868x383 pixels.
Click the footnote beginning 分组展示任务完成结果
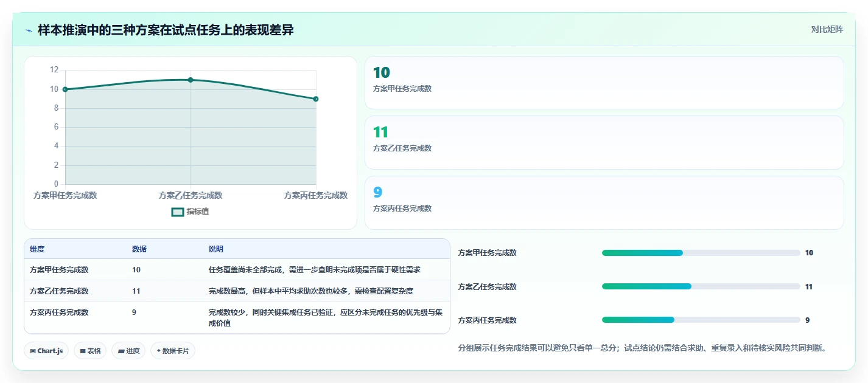point(642,348)
